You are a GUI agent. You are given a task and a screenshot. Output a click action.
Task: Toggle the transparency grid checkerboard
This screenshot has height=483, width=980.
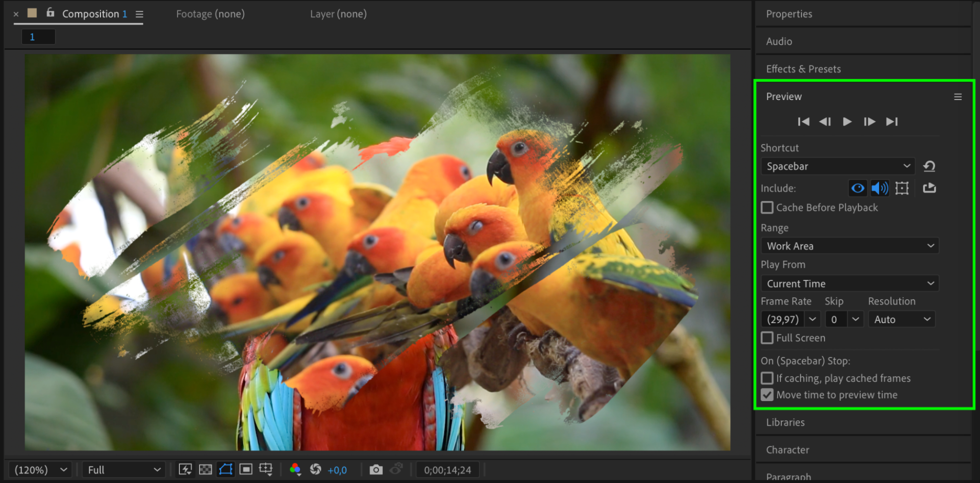click(x=205, y=470)
